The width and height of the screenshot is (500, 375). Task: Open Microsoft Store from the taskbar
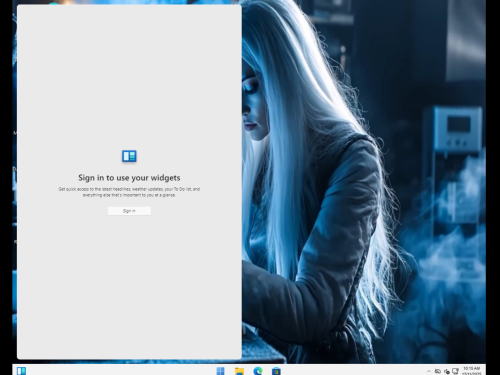coord(276,371)
